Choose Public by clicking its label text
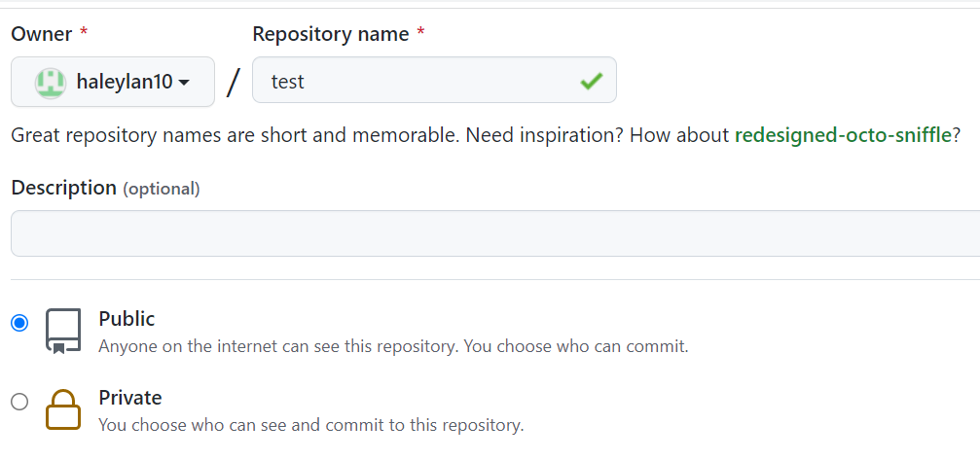This screenshot has width=980, height=460. [x=127, y=319]
